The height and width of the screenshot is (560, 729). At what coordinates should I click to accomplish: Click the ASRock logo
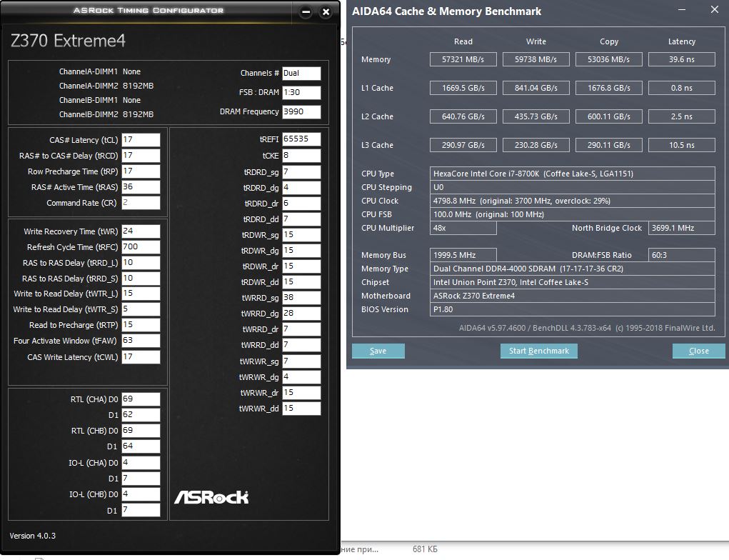pyautogui.click(x=211, y=497)
